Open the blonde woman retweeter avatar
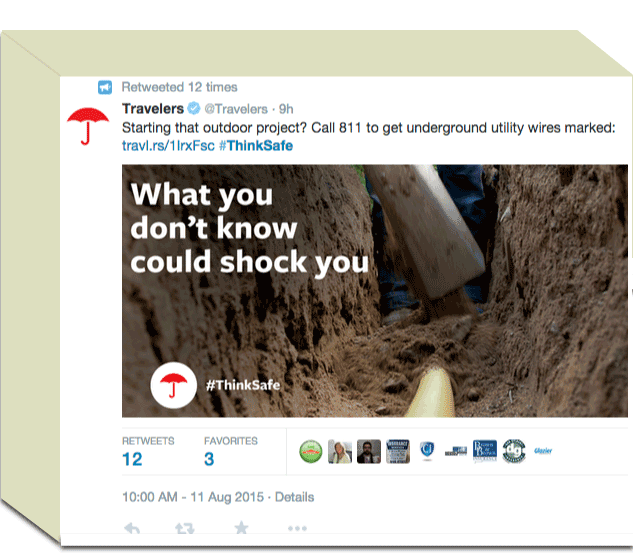633x554 pixels. pyautogui.click(x=340, y=451)
